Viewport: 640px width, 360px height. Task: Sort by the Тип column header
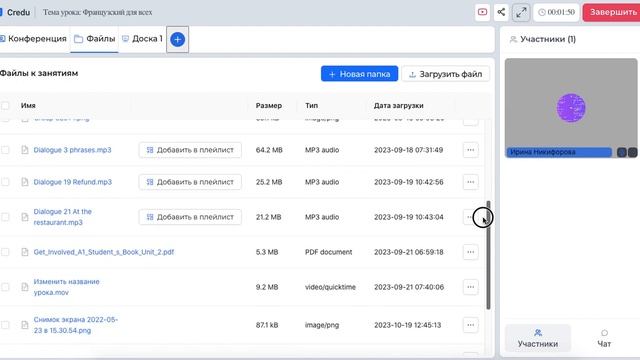[311, 105]
